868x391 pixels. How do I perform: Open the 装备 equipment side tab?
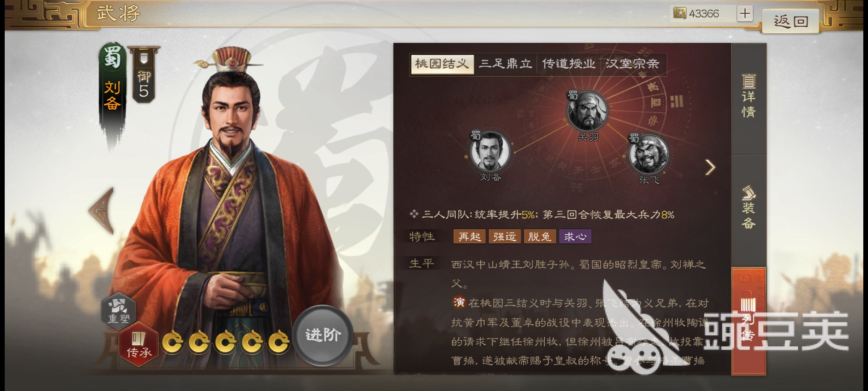(x=749, y=208)
